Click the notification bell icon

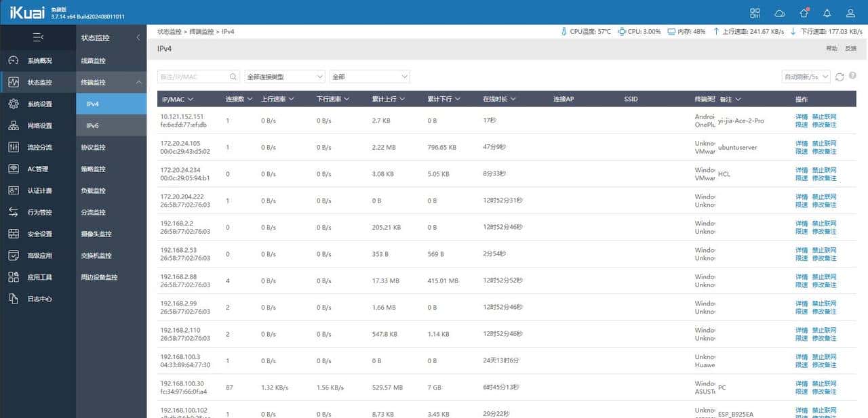point(828,12)
